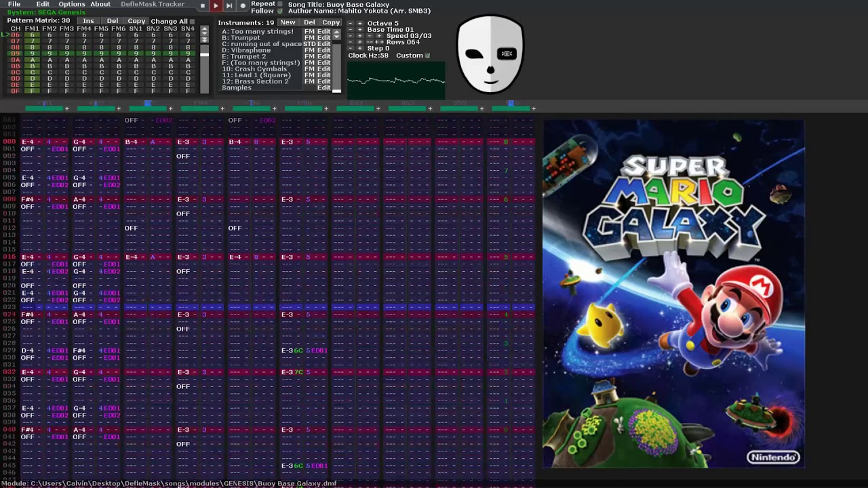The image size is (868, 488).
Task: Decrease Octave with its minus button
Action: pos(351,23)
